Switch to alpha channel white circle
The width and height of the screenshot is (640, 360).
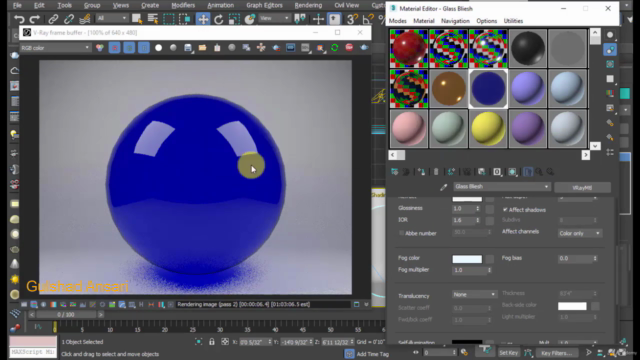click(158, 48)
